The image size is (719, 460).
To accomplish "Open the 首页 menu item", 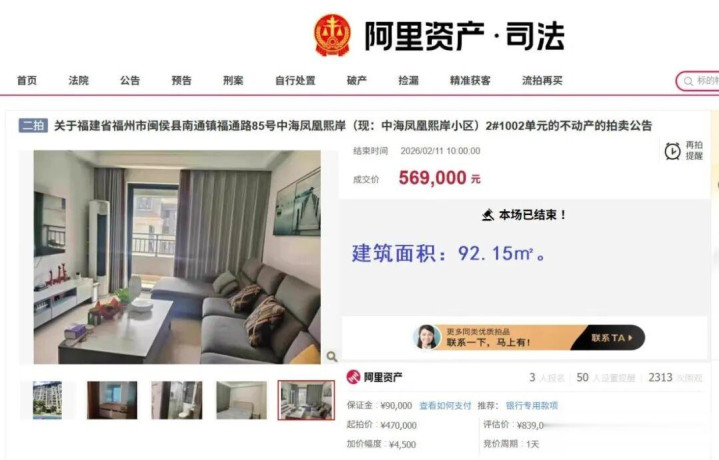I will (x=27, y=81).
